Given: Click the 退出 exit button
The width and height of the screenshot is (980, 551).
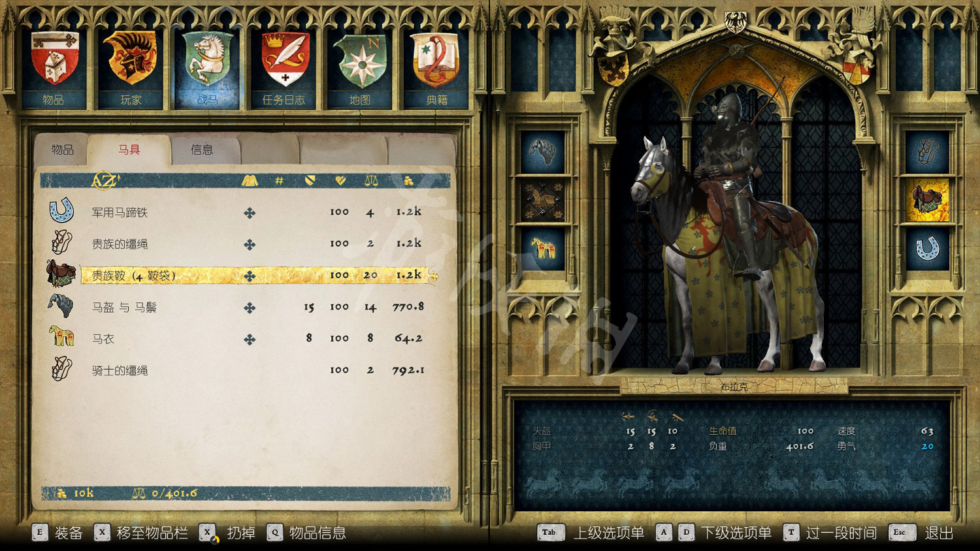Looking at the screenshot, I should [x=938, y=533].
